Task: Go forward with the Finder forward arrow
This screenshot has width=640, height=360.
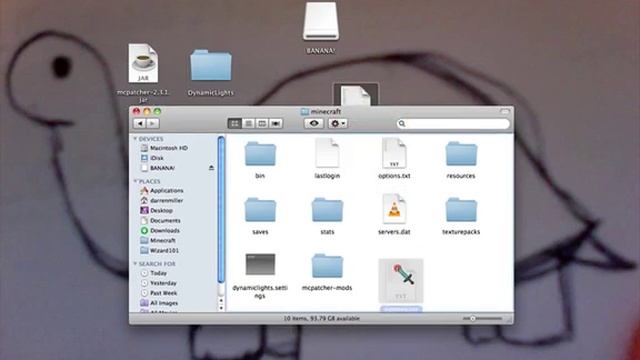Action: tap(153, 123)
